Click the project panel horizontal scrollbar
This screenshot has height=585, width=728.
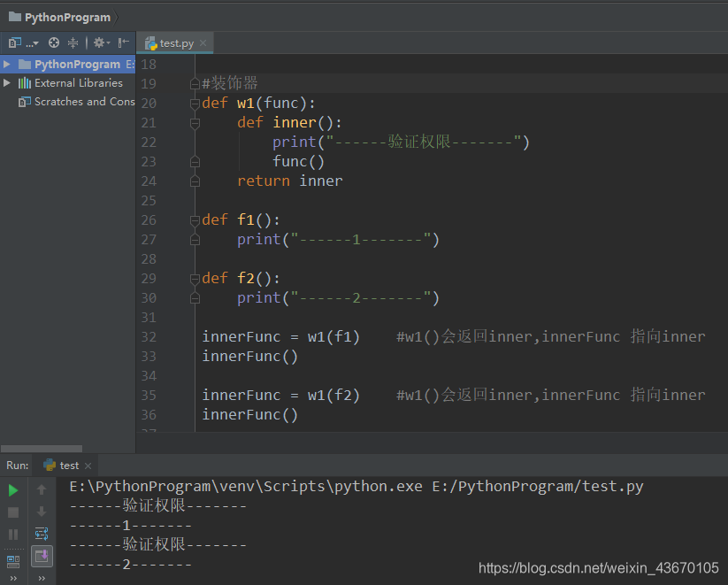click(42, 449)
